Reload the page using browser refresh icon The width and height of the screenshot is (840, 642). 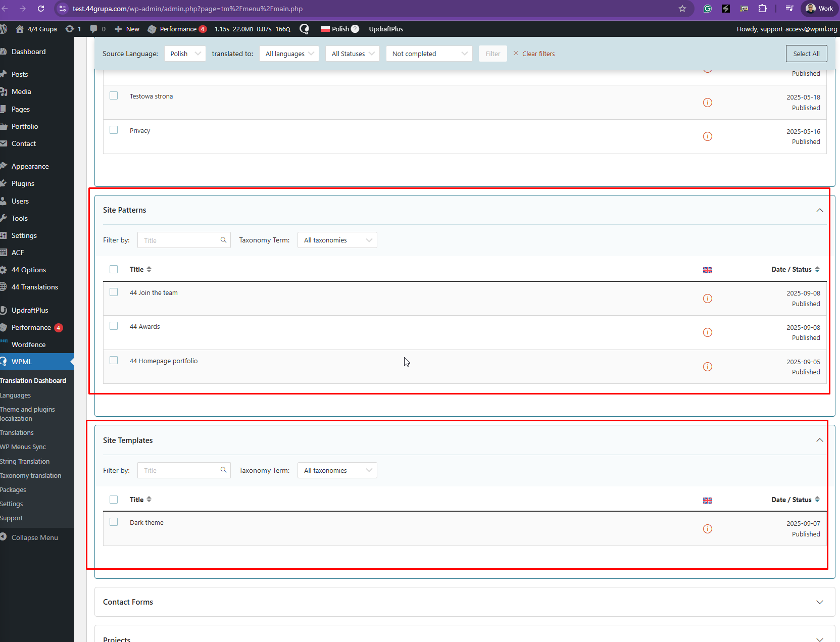(41, 9)
